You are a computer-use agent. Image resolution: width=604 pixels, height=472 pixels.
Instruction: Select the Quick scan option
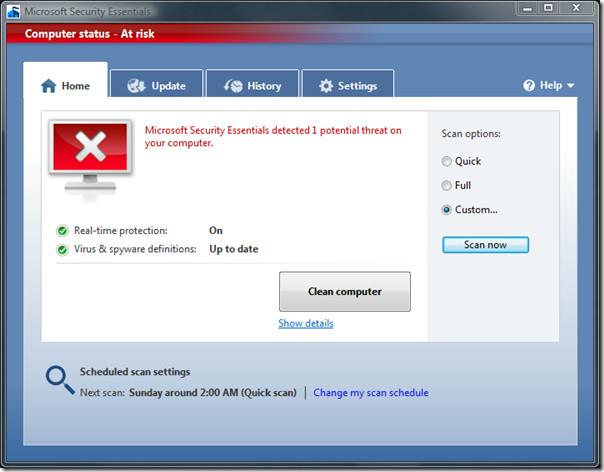tap(447, 161)
